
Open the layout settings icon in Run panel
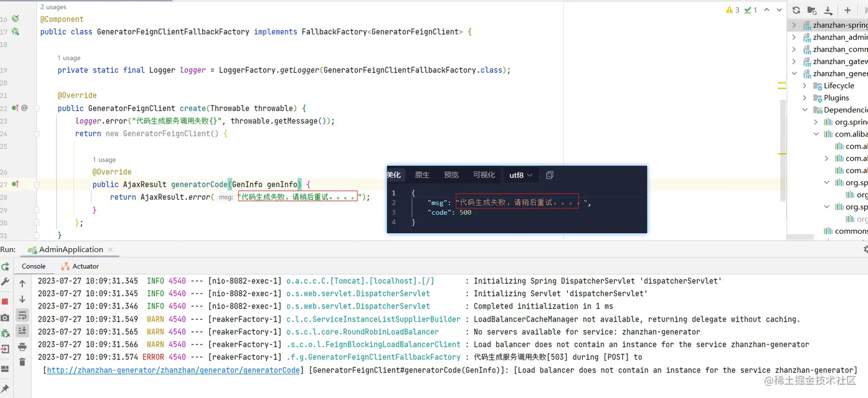[x=5, y=369]
